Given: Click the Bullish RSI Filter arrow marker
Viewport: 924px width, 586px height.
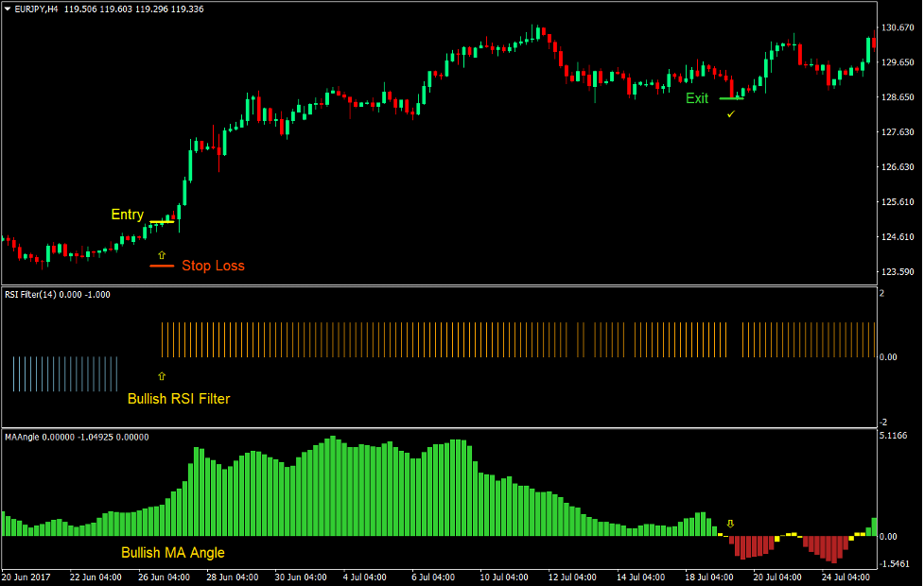Looking at the screenshot, I should 162,377.
